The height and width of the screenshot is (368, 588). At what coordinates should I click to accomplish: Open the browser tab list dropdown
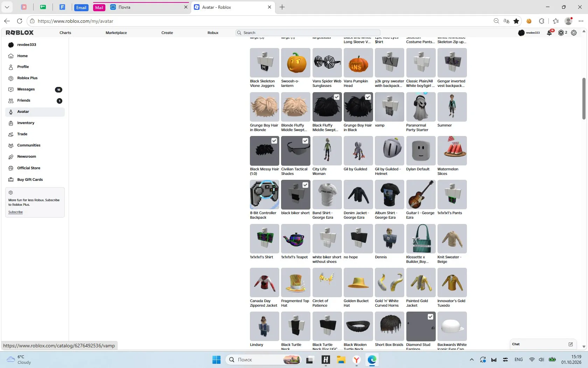pos(7,7)
